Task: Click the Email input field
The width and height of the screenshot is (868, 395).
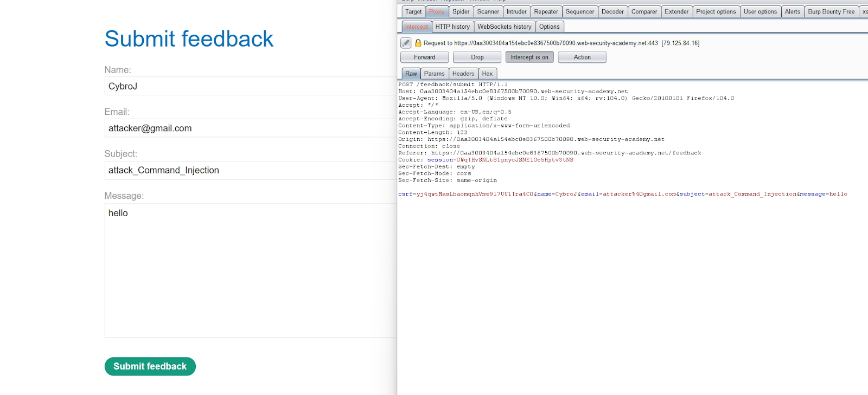Action: coord(250,128)
